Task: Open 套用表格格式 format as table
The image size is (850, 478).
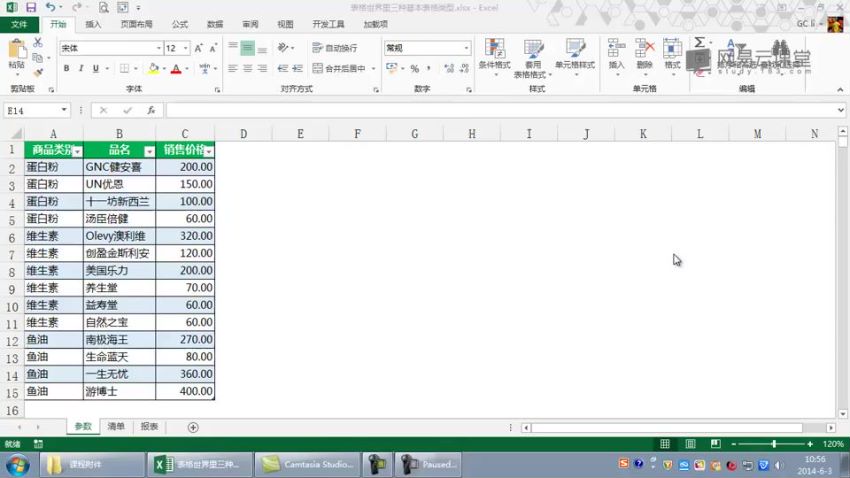Action: point(533,58)
